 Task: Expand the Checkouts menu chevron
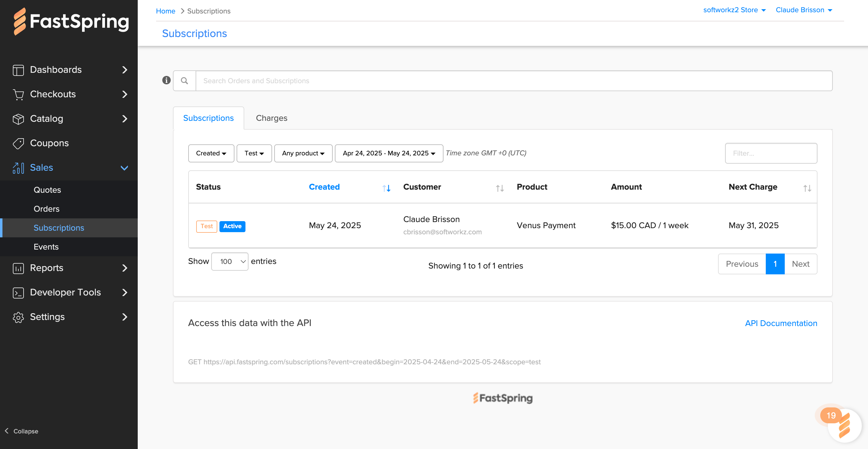coord(124,94)
